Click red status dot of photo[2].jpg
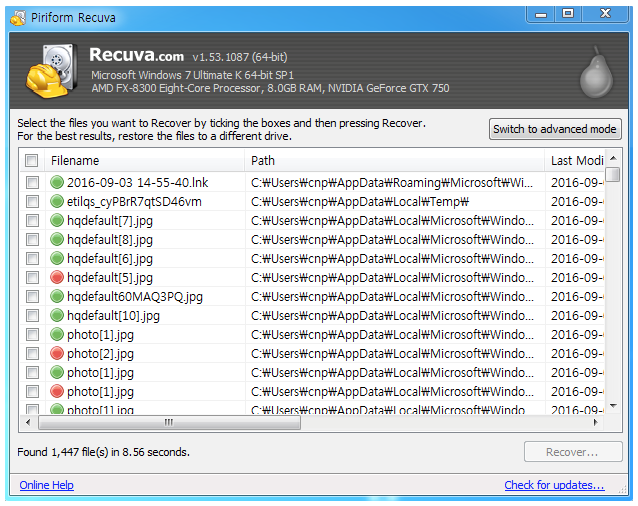Screen dimensions: 638x506 (57, 353)
